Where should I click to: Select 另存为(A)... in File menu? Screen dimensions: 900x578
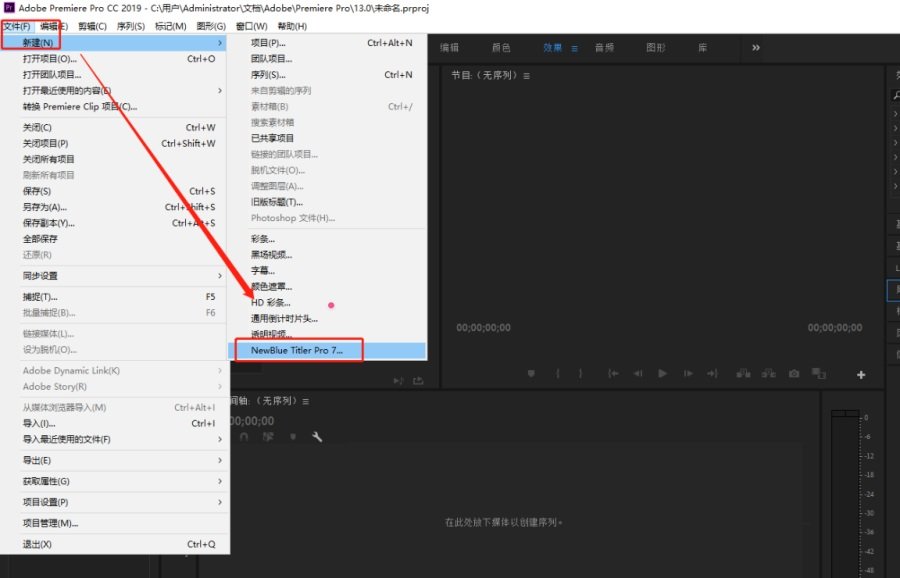(114, 207)
